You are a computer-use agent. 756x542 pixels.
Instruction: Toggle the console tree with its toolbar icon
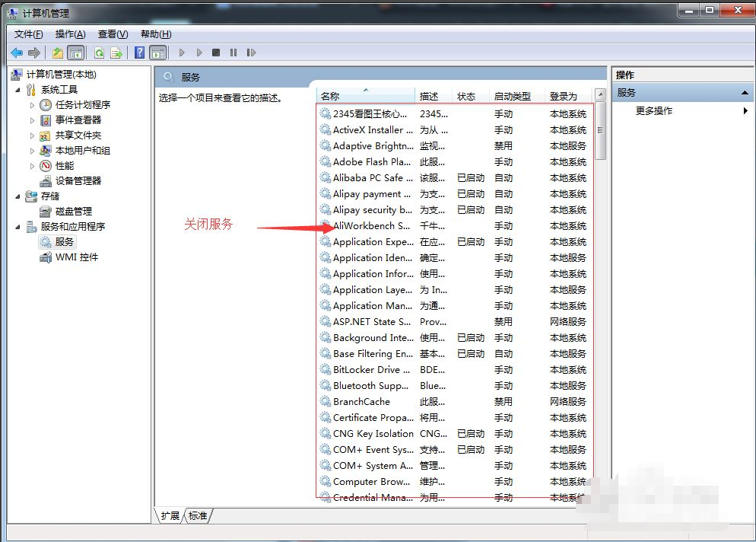pyautogui.click(x=76, y=52)
